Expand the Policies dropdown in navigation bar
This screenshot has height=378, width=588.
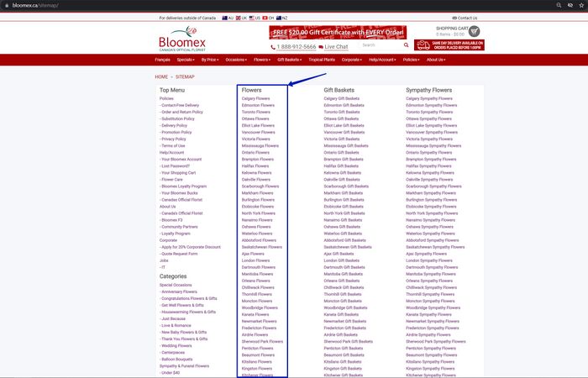coord(412,60)
